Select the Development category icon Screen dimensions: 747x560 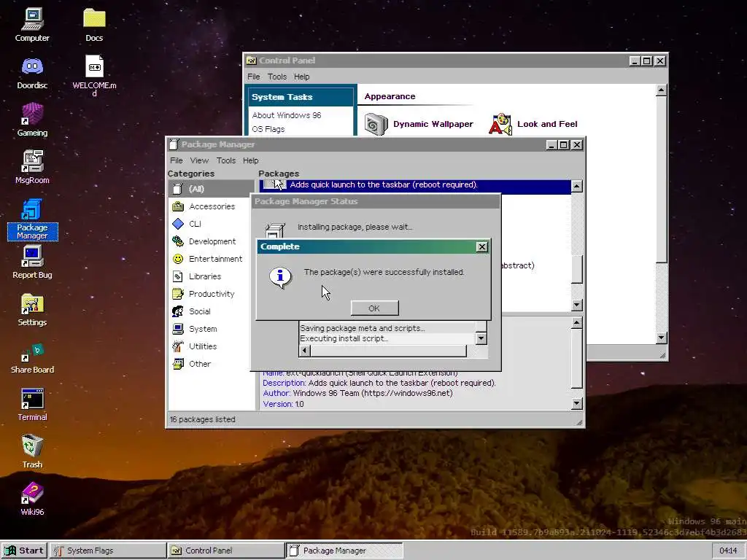tap(178, 241)
